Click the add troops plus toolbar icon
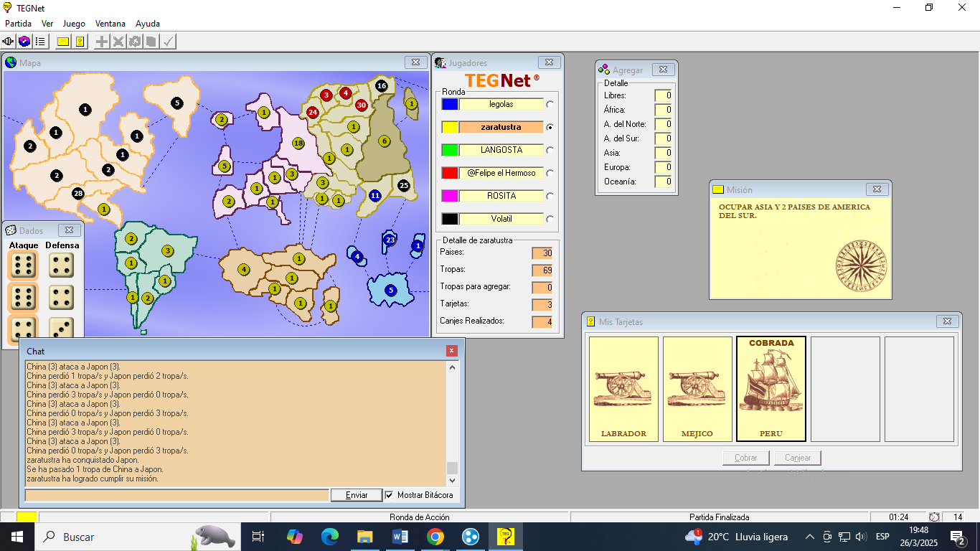 click(103, 42)
